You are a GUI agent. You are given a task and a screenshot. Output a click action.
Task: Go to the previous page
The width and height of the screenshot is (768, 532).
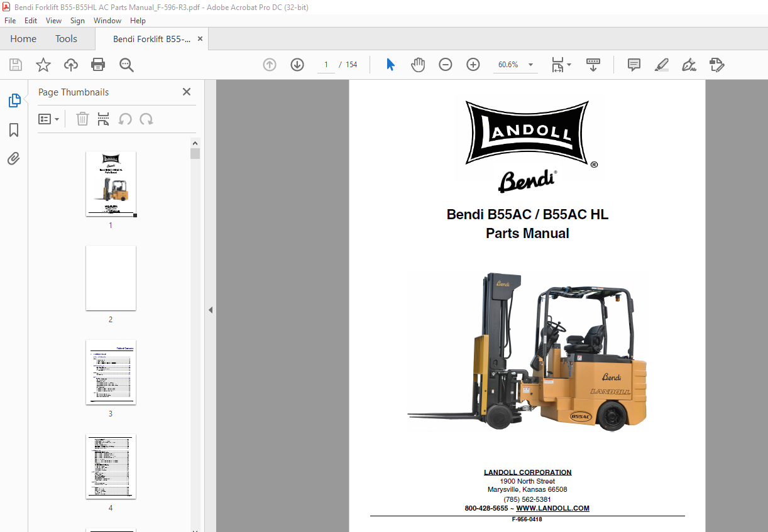point(270,65)
